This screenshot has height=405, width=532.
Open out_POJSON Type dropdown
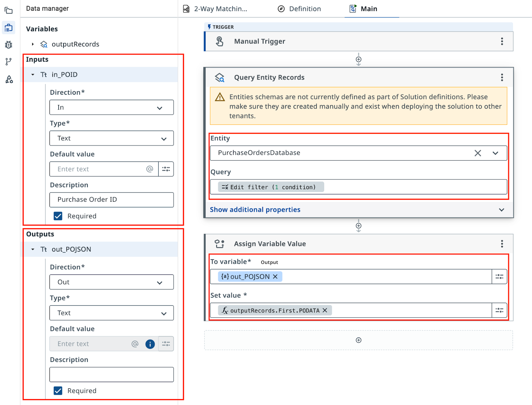(x=111, y=313)
